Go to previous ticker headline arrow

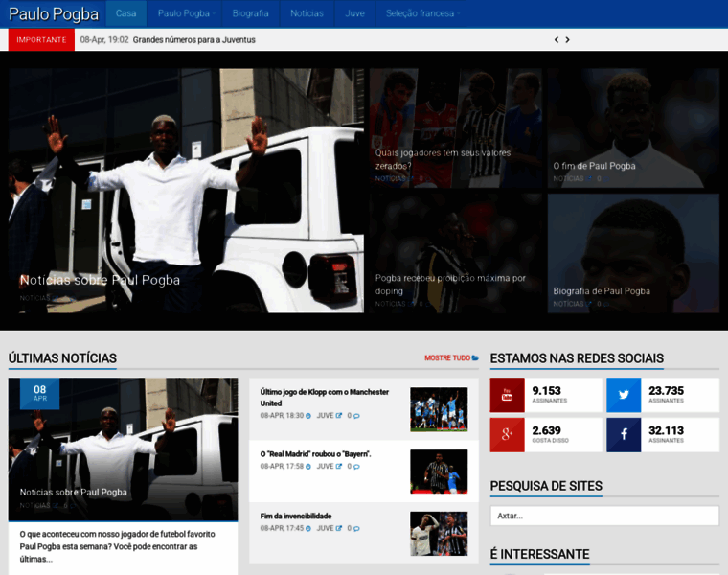(557, 40)
